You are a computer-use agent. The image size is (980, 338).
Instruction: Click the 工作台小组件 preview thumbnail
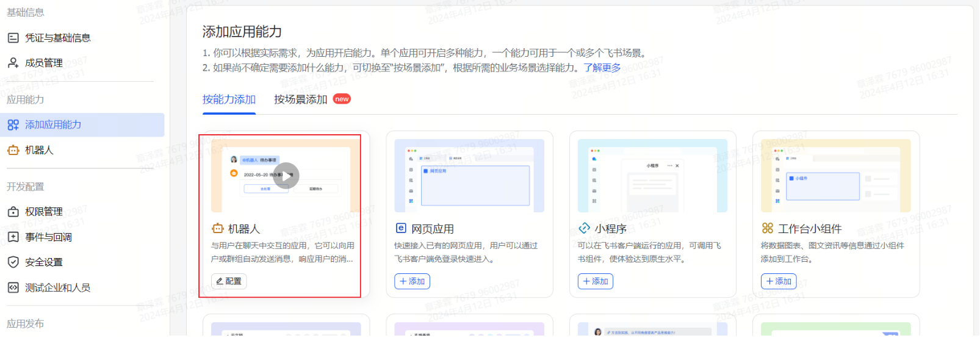point(836,176)
